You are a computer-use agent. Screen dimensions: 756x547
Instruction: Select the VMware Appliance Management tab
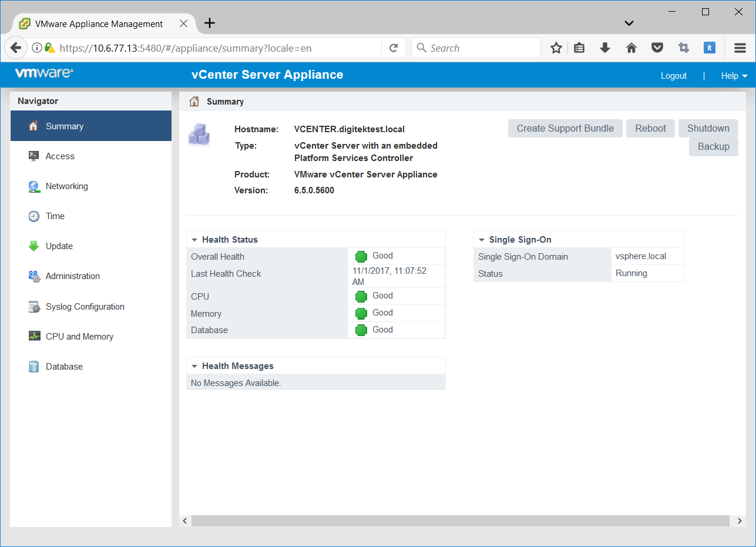(98, 24)
